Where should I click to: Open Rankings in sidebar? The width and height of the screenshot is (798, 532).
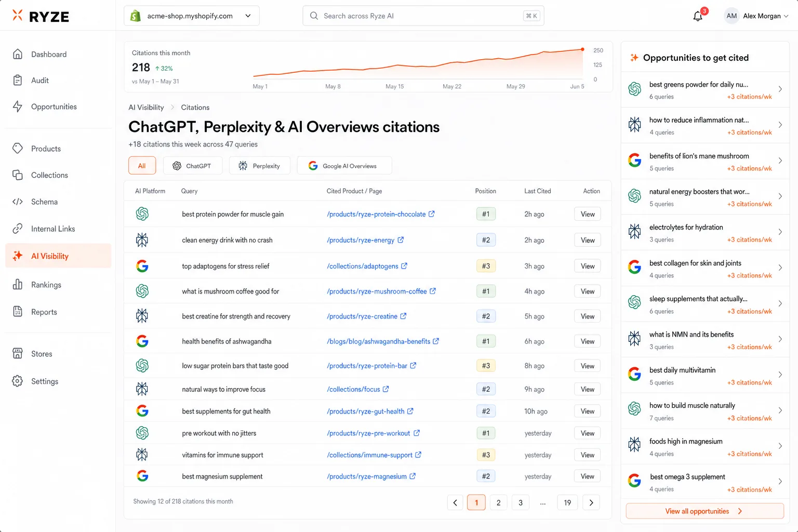pos(58,285)
